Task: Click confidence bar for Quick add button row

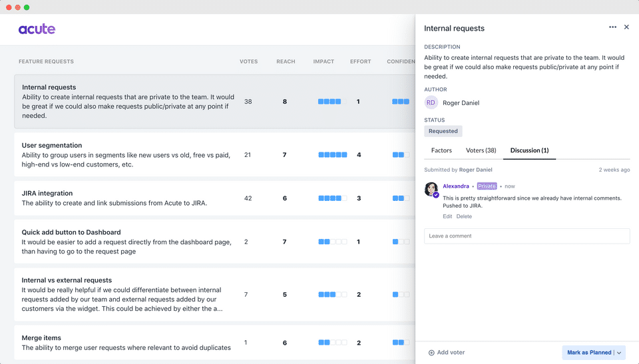Action: point(401,242)
